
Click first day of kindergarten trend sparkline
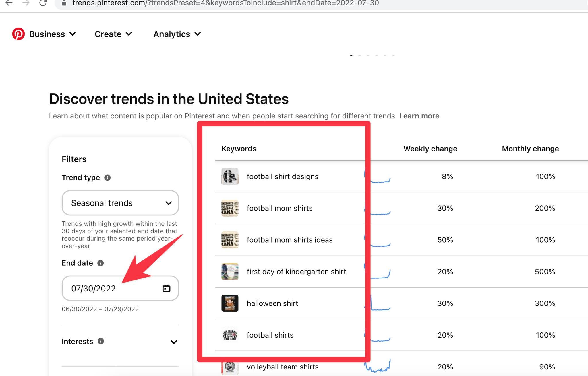point(377,271)
